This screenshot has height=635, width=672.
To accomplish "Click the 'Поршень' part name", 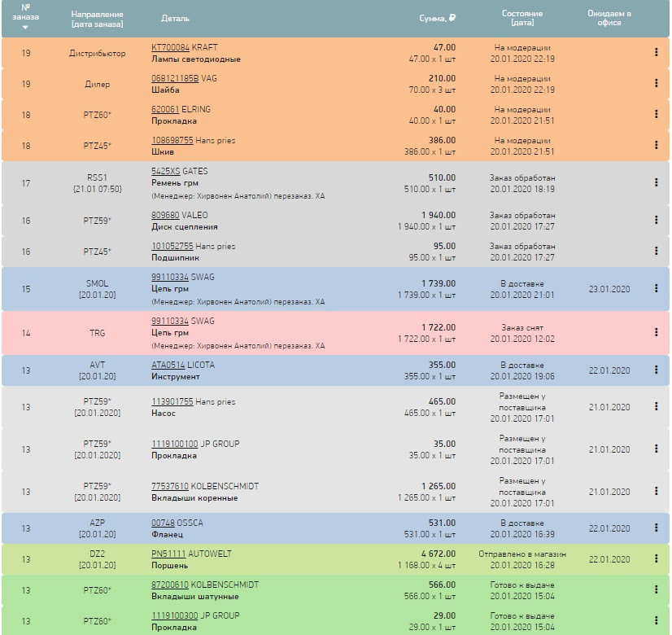I will pos(170,566).
